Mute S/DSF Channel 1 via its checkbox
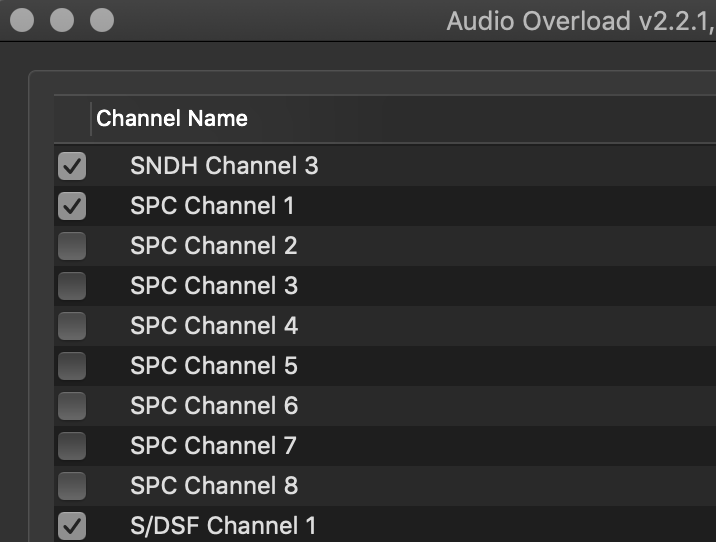This screenshot has width=716, height=542. click(x=72, y=525)
